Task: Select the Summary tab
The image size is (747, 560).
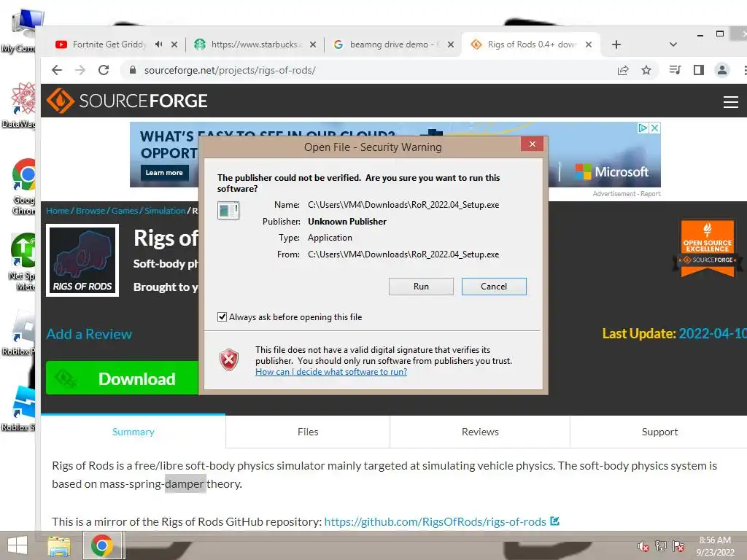Action: tap(133, 432)
